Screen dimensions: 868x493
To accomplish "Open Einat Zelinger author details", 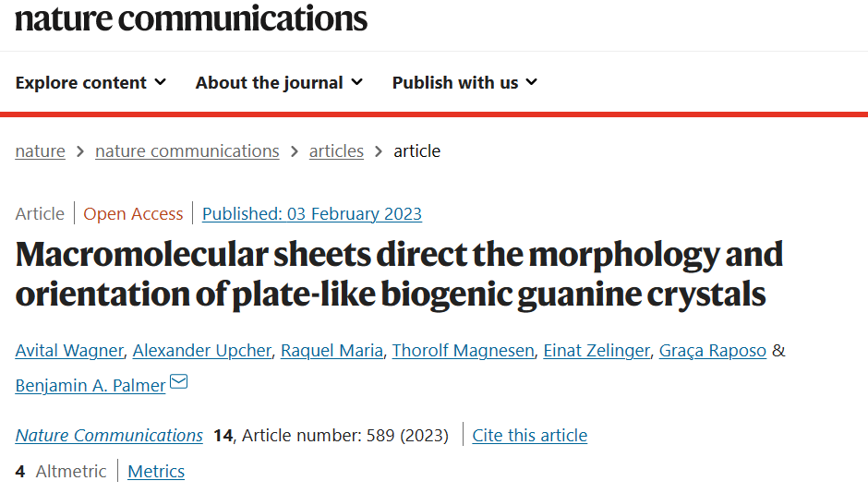I will 597,350.
